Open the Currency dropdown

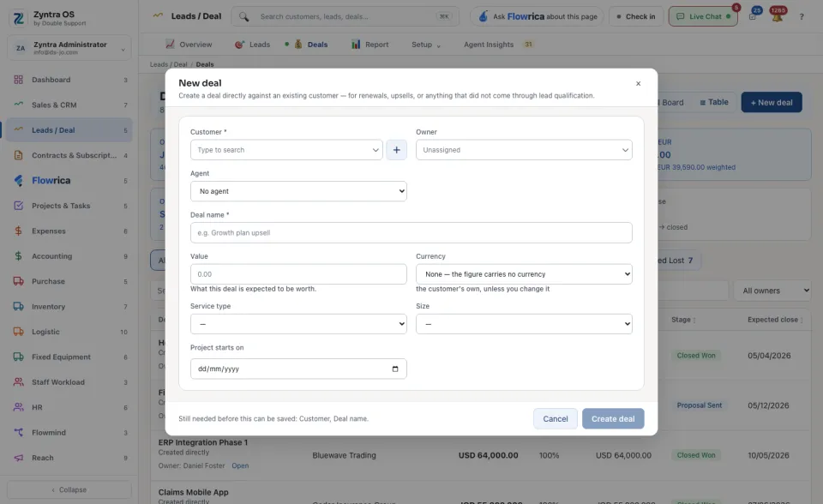524,274
